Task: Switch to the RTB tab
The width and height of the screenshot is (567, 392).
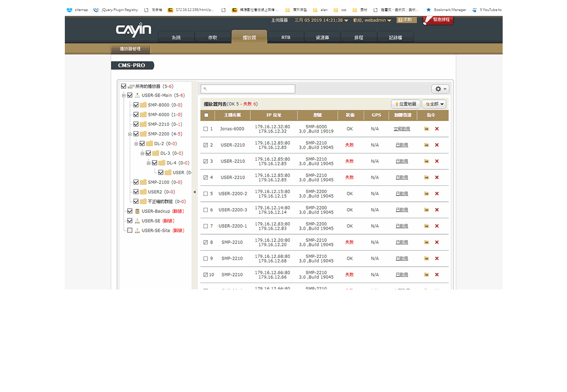Action: (x=286, y=37)
